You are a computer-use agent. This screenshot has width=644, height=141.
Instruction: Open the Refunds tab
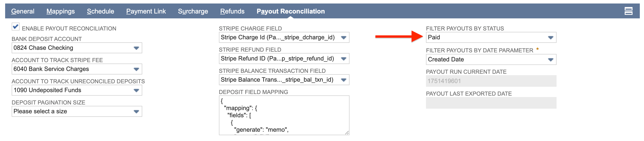(x=232, y=11)
